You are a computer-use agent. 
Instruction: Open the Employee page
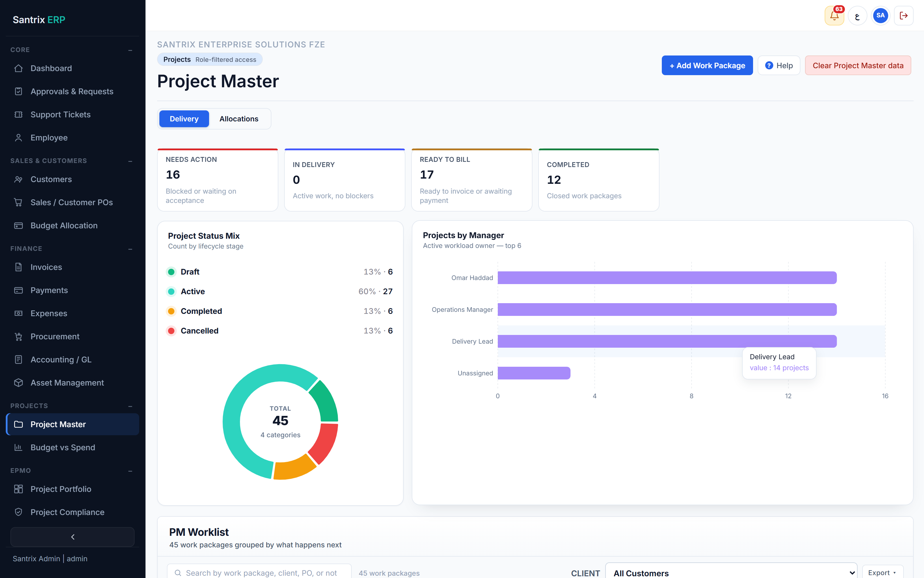(72, 138)
